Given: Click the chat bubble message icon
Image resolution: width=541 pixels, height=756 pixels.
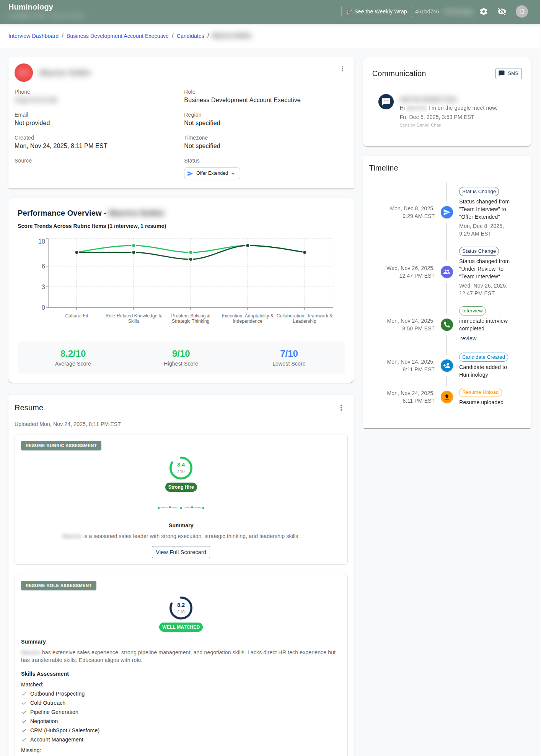Looking at the screenshot, I should tap(386, 102).
